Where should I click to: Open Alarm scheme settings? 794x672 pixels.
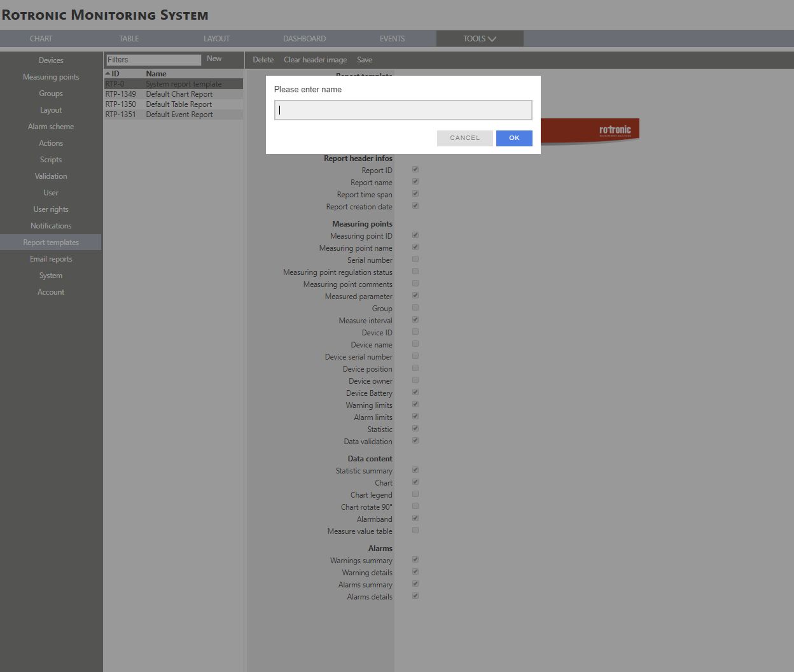(51, 127)
